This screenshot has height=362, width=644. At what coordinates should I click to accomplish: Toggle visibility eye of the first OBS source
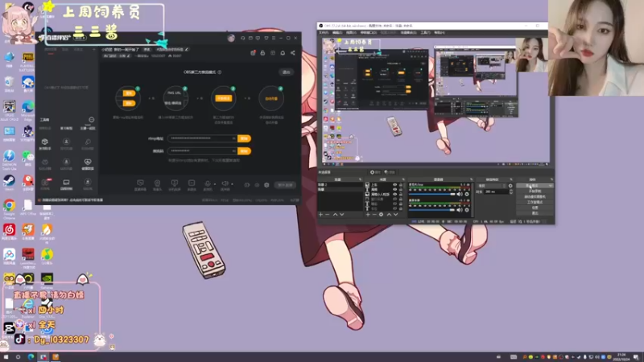[x=395, y=185]
